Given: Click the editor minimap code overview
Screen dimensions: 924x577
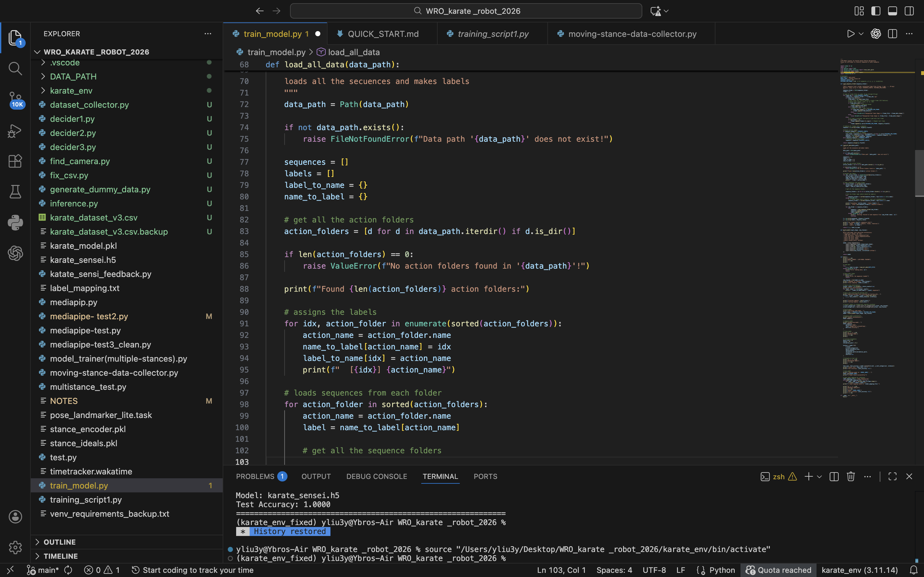Looking at the screenshot, I should [x=874, y=229].
